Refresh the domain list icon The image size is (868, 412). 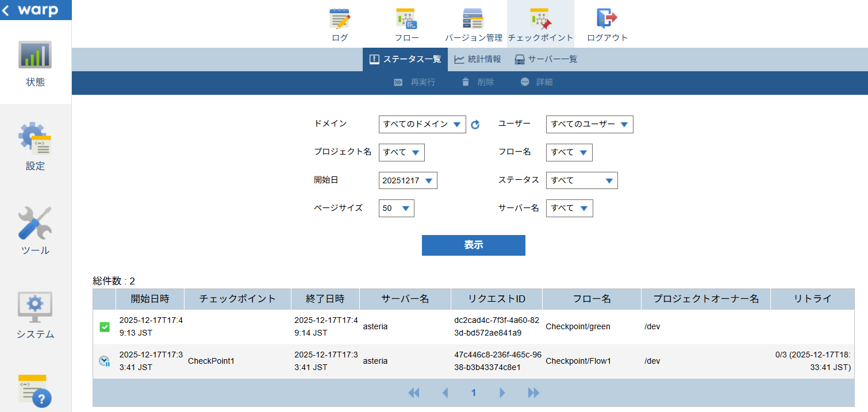pos(475,125)
